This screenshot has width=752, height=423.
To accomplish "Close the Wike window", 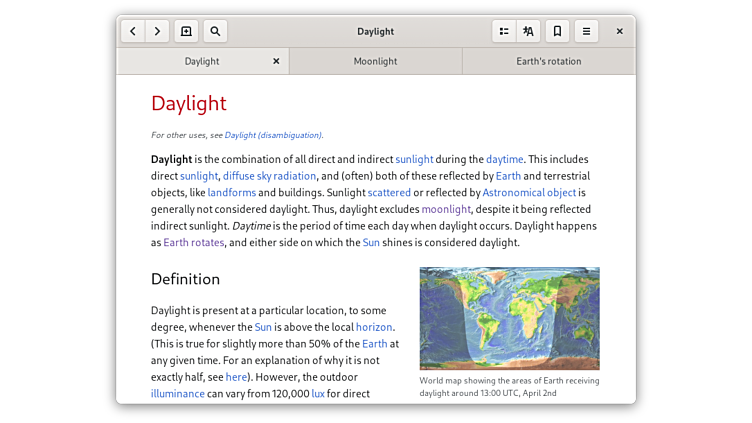I will click(619, 31).
